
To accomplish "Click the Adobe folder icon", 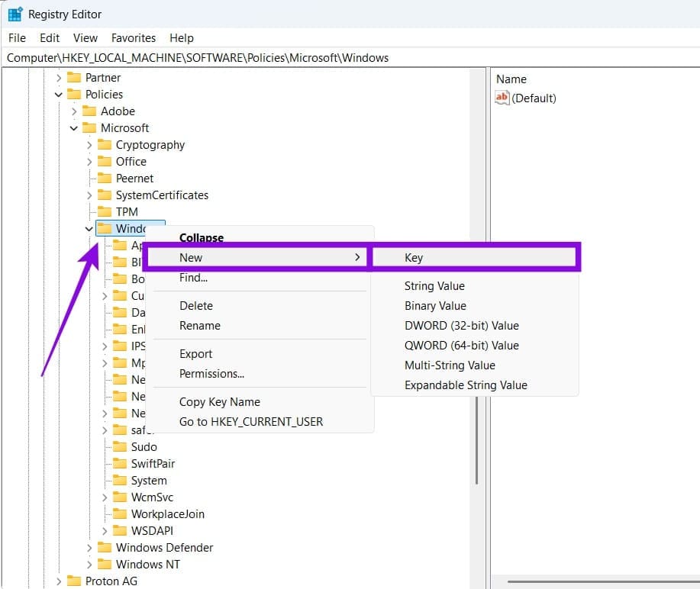I will [x=89, y=111].
